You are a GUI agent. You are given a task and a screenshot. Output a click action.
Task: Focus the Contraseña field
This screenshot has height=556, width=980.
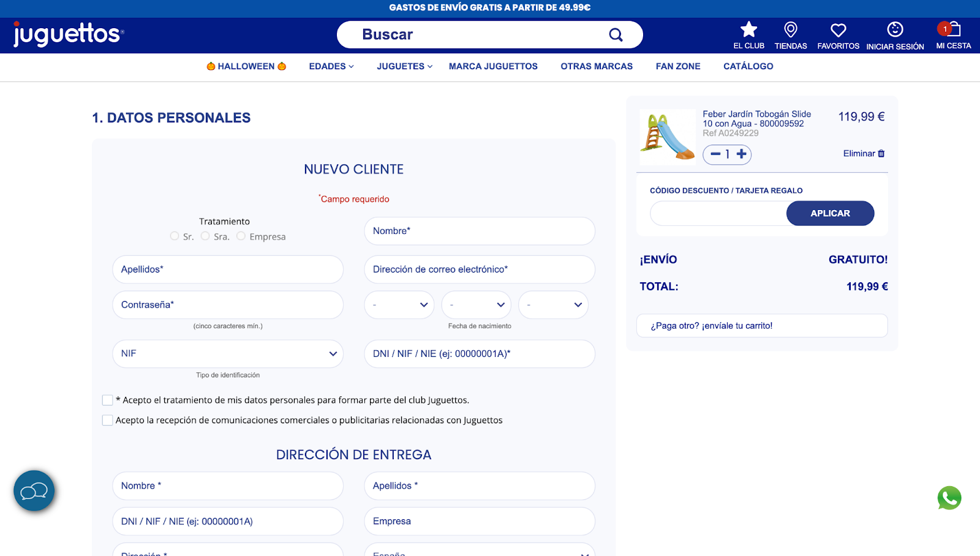tap(228, 305)
